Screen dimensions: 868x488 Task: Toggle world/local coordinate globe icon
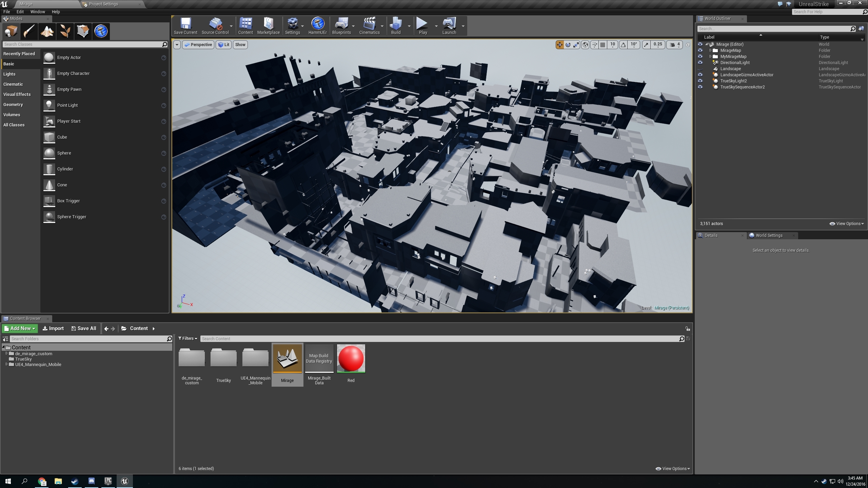click(585, 45)
